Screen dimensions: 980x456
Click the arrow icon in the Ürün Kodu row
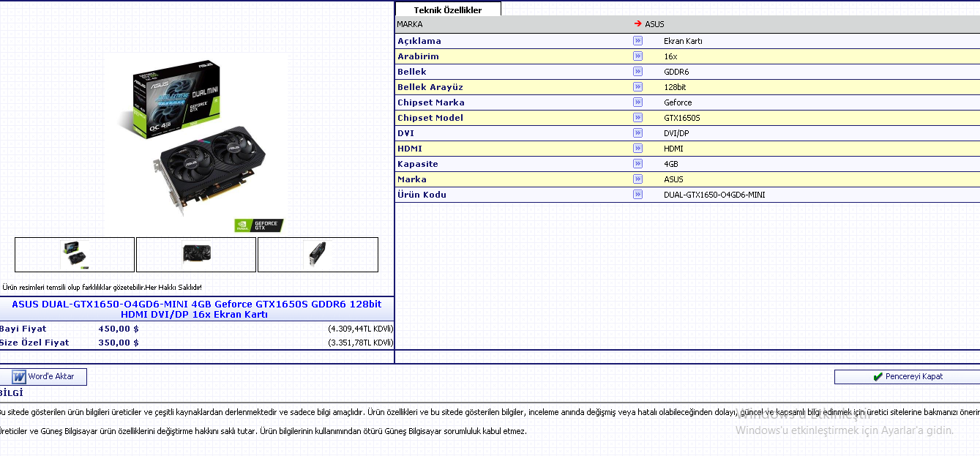pos(637,195)
